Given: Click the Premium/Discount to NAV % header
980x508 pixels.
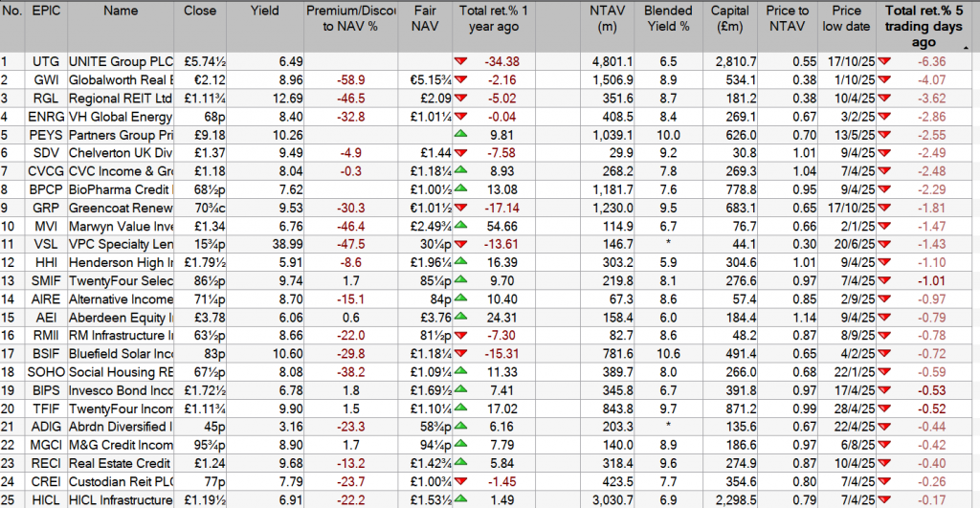Looking at the screenshot, I should 347,18.
